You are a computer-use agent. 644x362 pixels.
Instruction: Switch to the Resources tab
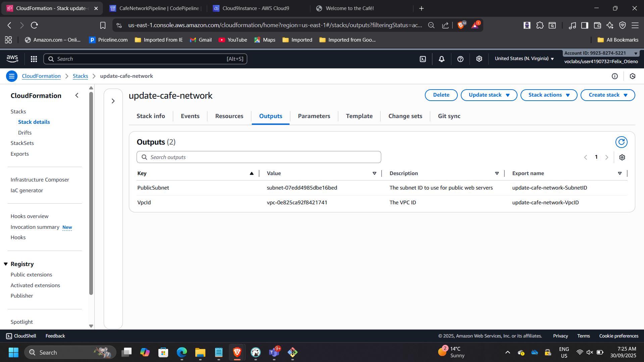click(x=229, y=116)
